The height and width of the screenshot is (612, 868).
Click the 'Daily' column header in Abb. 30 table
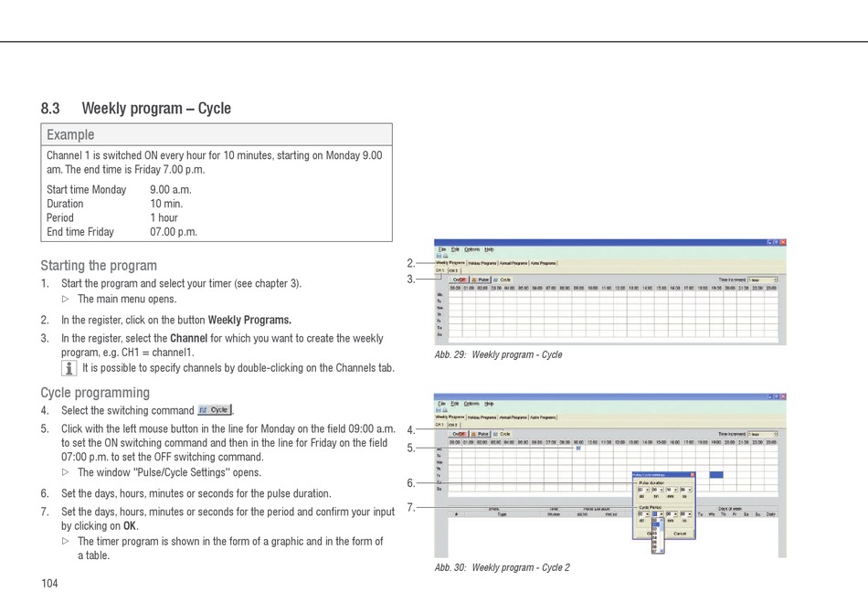pyautogui.click(x=770, y=514)
